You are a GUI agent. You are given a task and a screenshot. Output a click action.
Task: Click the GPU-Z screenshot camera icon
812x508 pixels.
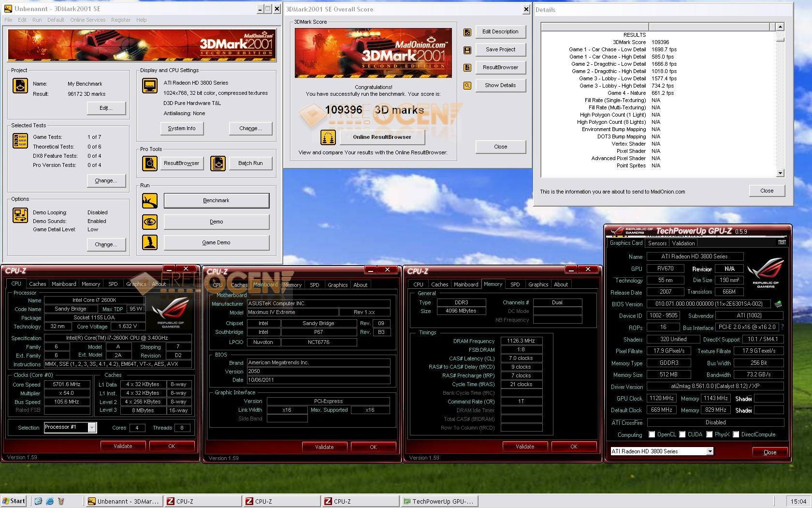(782, 242)
